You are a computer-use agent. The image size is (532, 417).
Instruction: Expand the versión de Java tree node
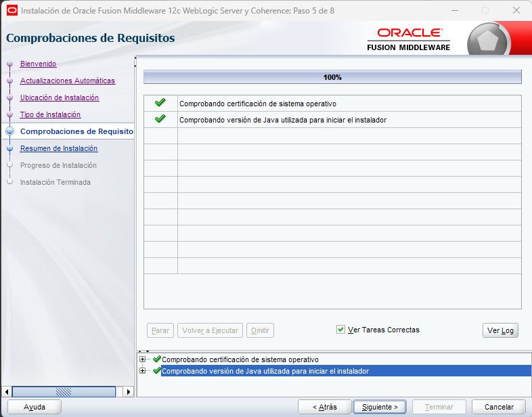[x=143, y=370]
